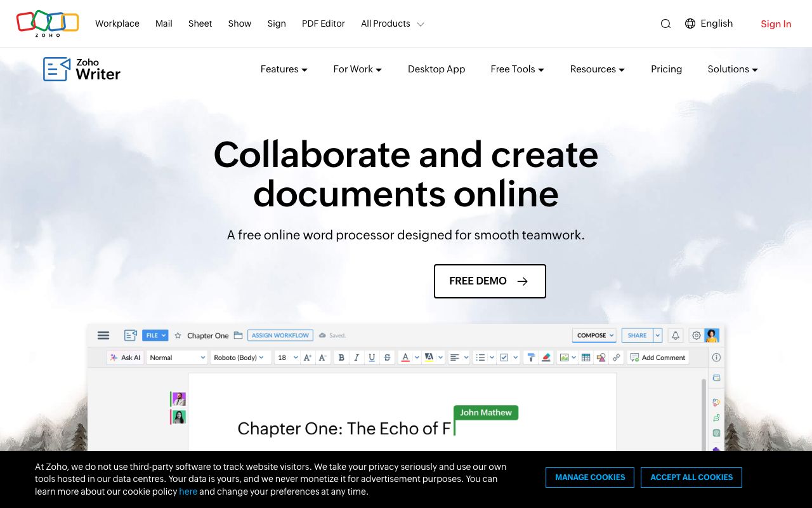Insert a link using the chain icon
Image resolution: width=812 pixels, height=508 pixels.
pyautogui.click(x=616, y=358)
